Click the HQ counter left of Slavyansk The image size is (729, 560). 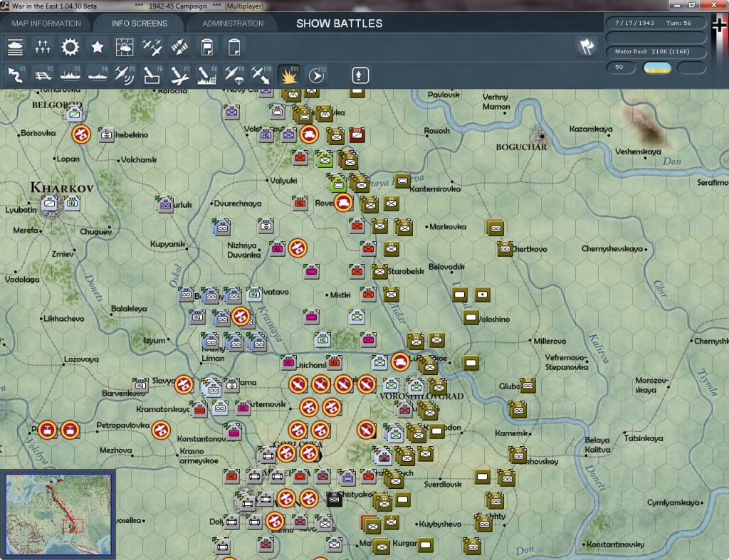(140, 385)
